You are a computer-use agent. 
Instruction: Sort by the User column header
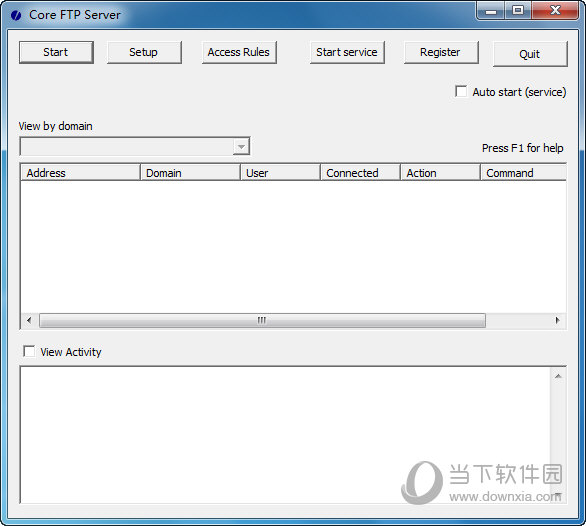[280, 173]
